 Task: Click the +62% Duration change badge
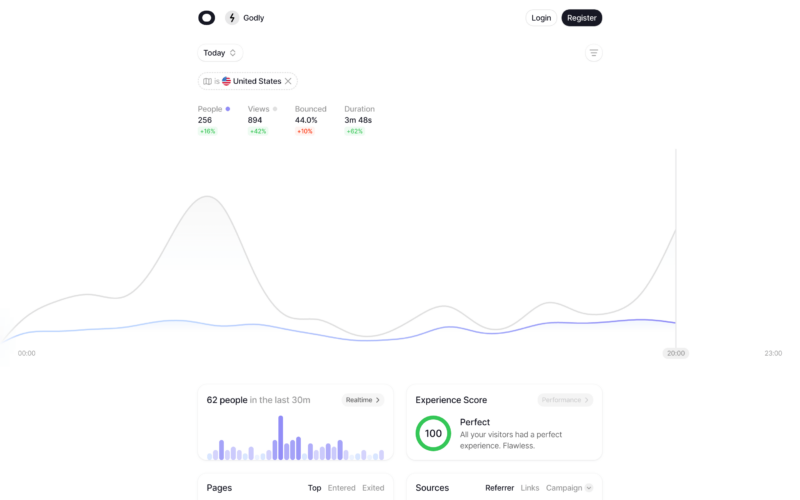click(x=354, y=132)
